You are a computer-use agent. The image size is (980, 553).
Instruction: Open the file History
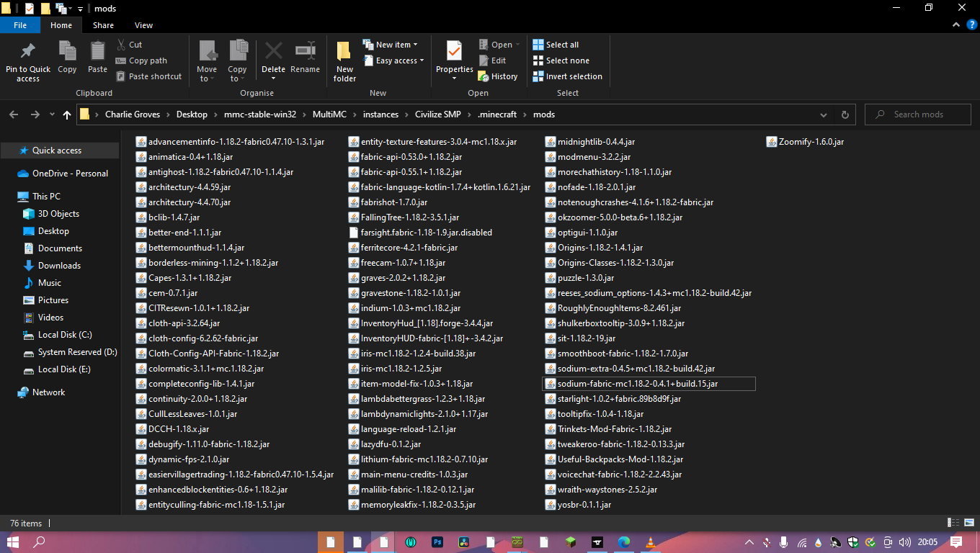pos(498,76)
